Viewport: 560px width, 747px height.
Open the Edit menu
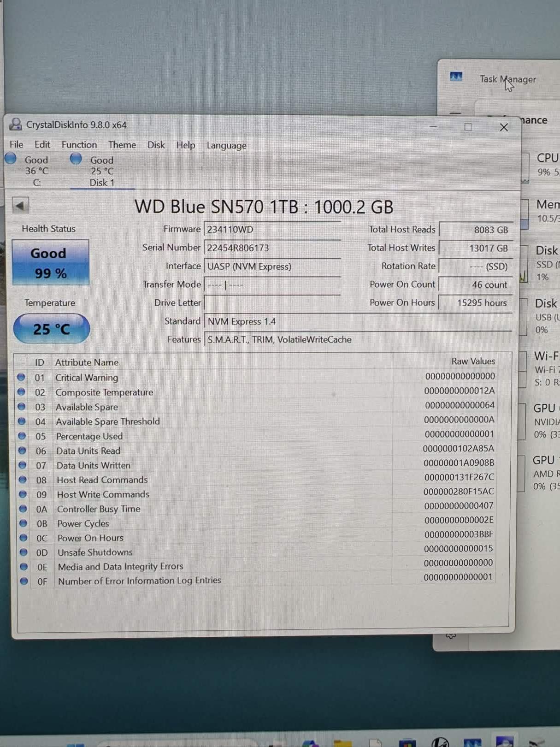[x=42, y=144]
